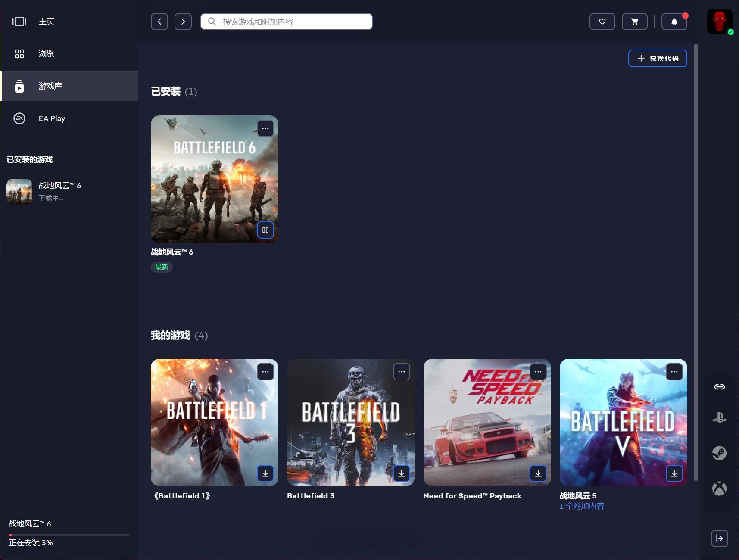
Task: Open the wishlist heart icon
Action: pos(602,22)
